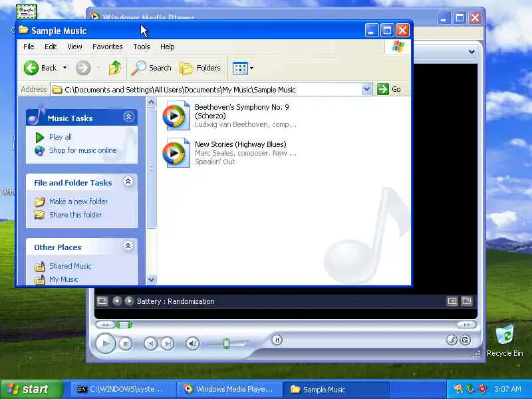
Task: Click the Shared Music folder icon
Action: (40, 267)
